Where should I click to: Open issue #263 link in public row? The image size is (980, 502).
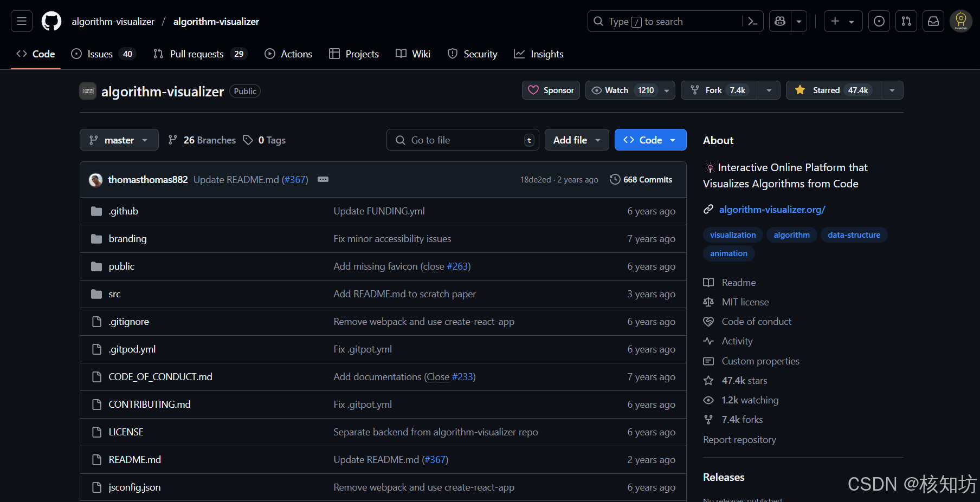(457, 266)
